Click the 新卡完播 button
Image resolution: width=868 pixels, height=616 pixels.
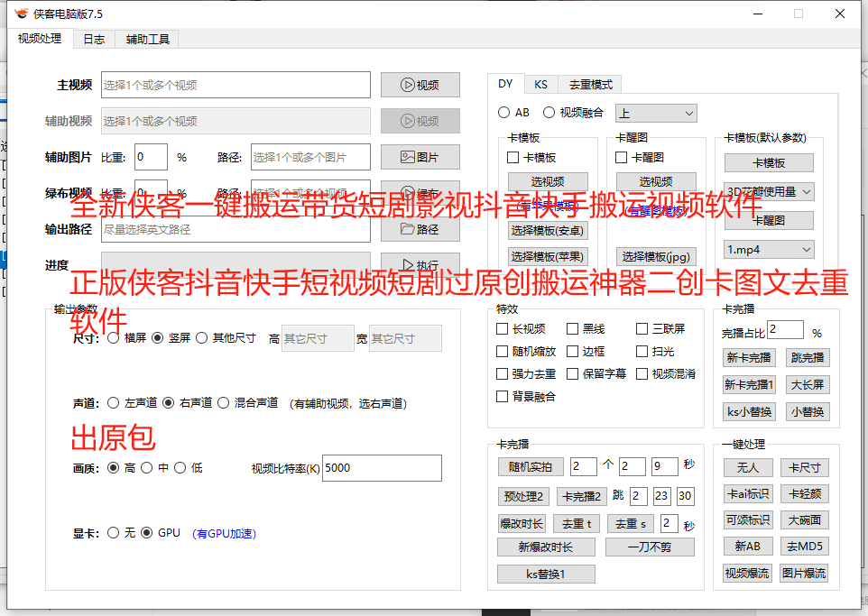click(749, 358)
